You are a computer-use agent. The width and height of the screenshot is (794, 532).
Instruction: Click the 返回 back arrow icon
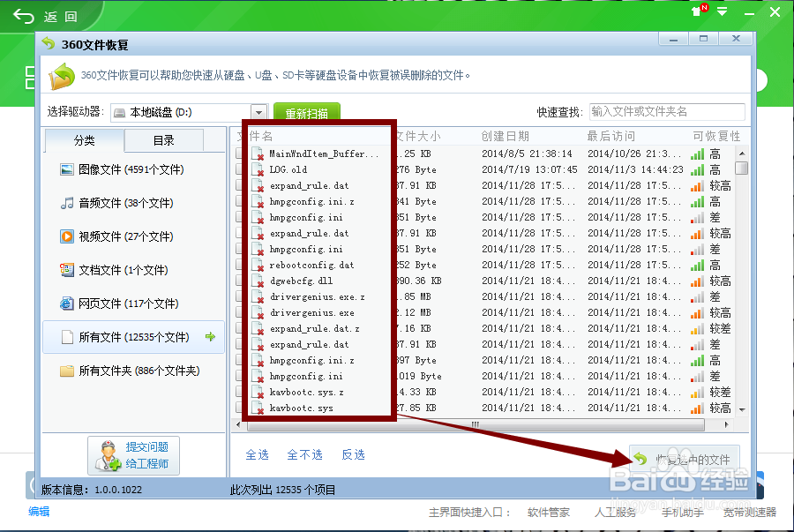coord(23,17)
